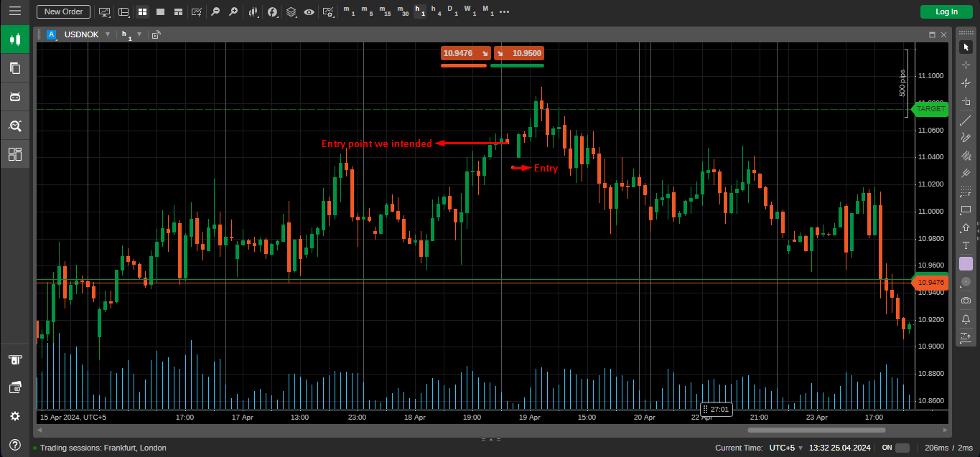
Task: Open the USDNOK symbol dropdown
Action: pyautogui.click(x=108, y=34)
